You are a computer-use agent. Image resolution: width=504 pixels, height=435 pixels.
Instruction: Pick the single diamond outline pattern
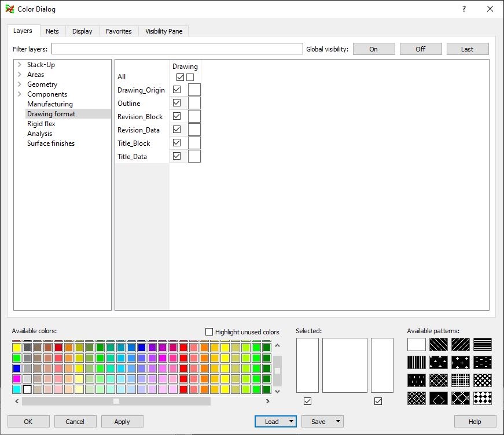click(x=439, y=399)
